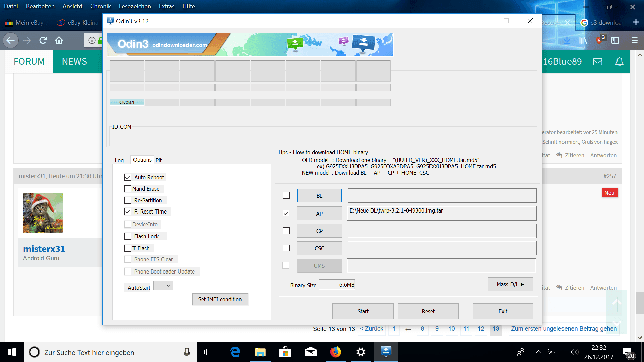Click the Reset button in Odin3
This screenshot has height=362, width=644.
point(428,311)
